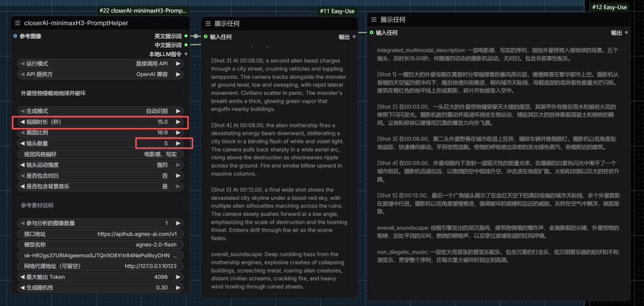The height and width of the screenshot is (306, 644).
Task: Open the 画面比例 dropdown showing 16:9
Action: 101,132
